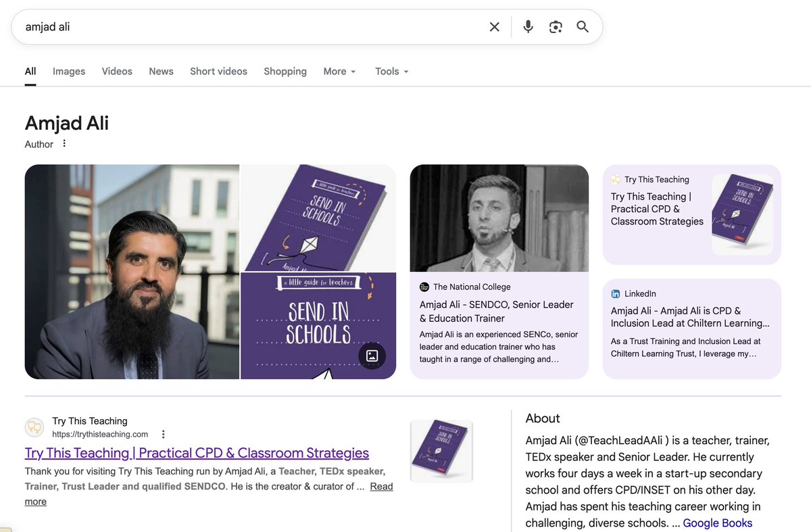
Task: Switch to the Videos tab
Action: [117, 72]
